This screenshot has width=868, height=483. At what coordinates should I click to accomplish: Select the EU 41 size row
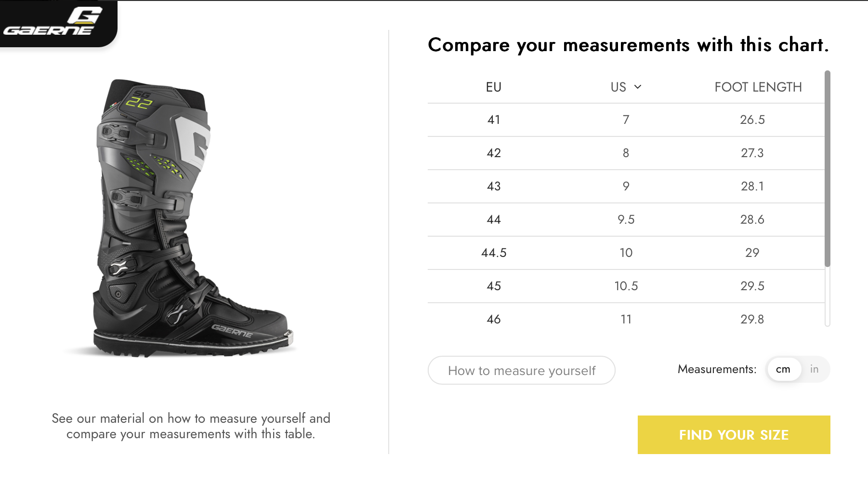point(494,120)
